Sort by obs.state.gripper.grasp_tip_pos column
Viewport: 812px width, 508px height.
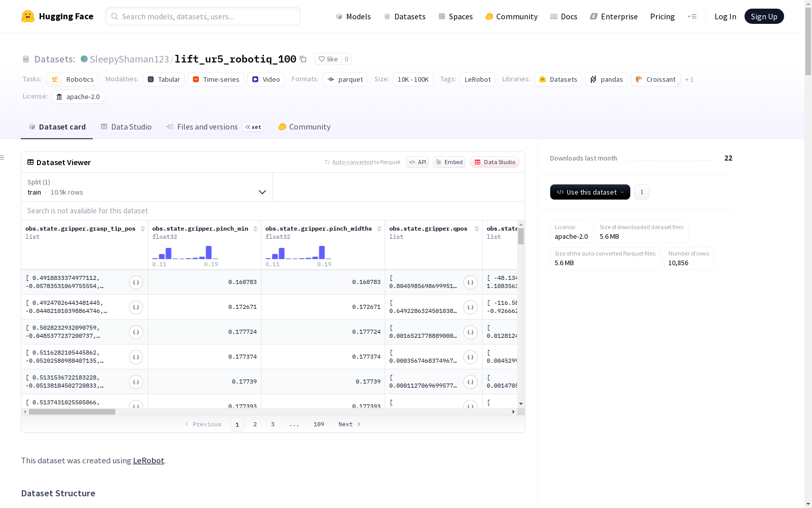click(x=143, y=229)
